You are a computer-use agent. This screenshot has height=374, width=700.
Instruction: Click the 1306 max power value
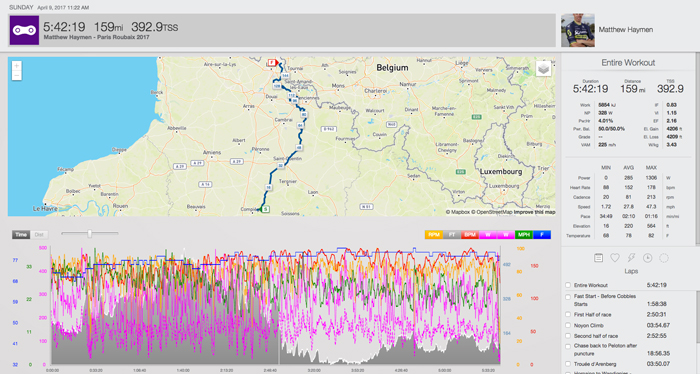pyautogui.click(x=651, y=178)
